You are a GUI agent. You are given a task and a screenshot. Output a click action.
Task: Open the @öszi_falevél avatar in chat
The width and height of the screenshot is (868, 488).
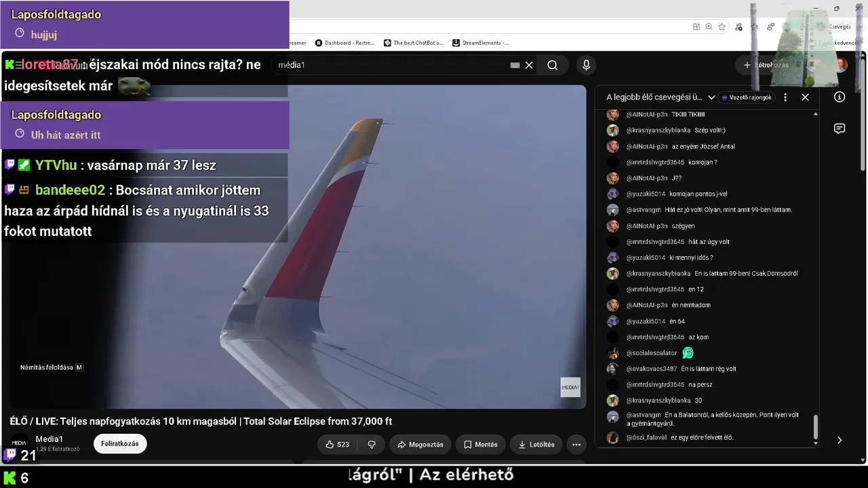click(x=612, y=437)
